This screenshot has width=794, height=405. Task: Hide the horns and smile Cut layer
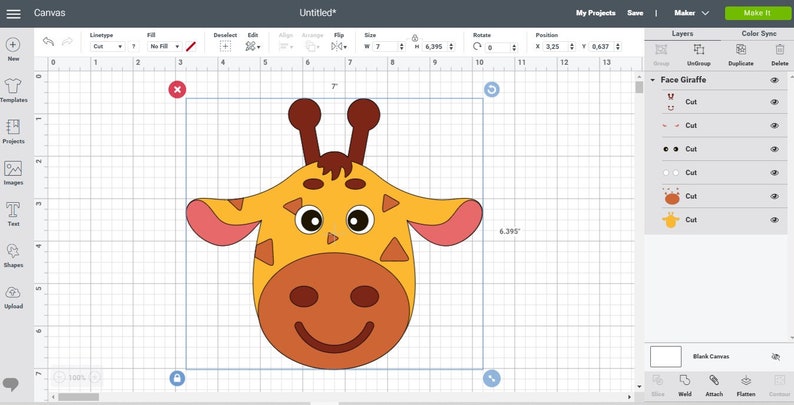[x=774, y=102]
